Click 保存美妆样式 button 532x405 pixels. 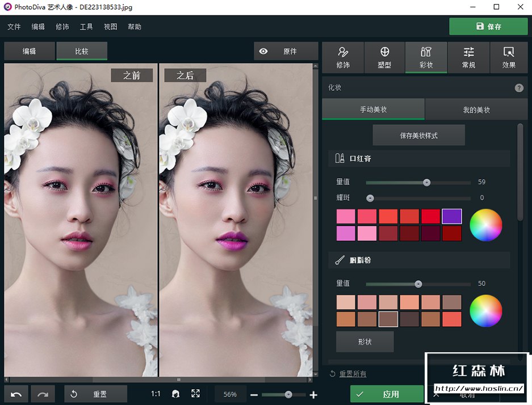418,135
